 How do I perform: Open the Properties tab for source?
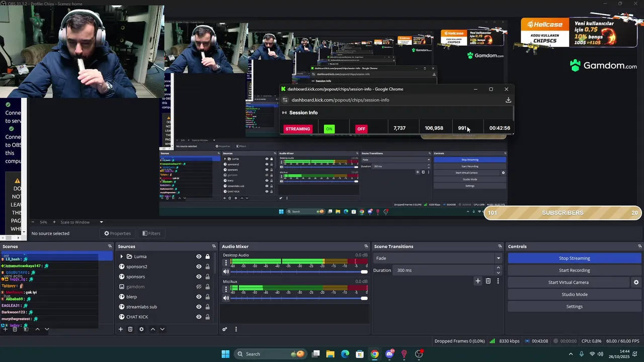click(x=117, y=233)
